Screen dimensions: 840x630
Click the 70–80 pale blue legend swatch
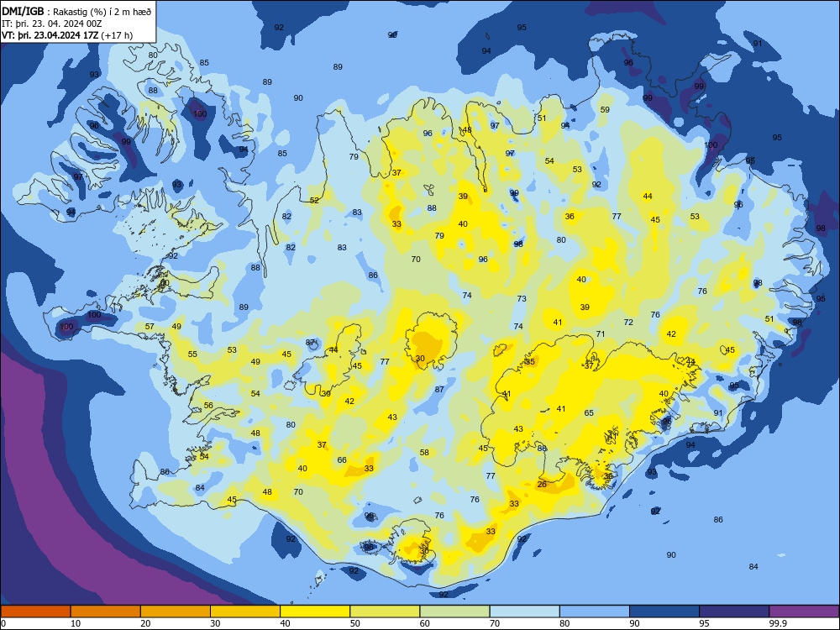pos(524,612)
